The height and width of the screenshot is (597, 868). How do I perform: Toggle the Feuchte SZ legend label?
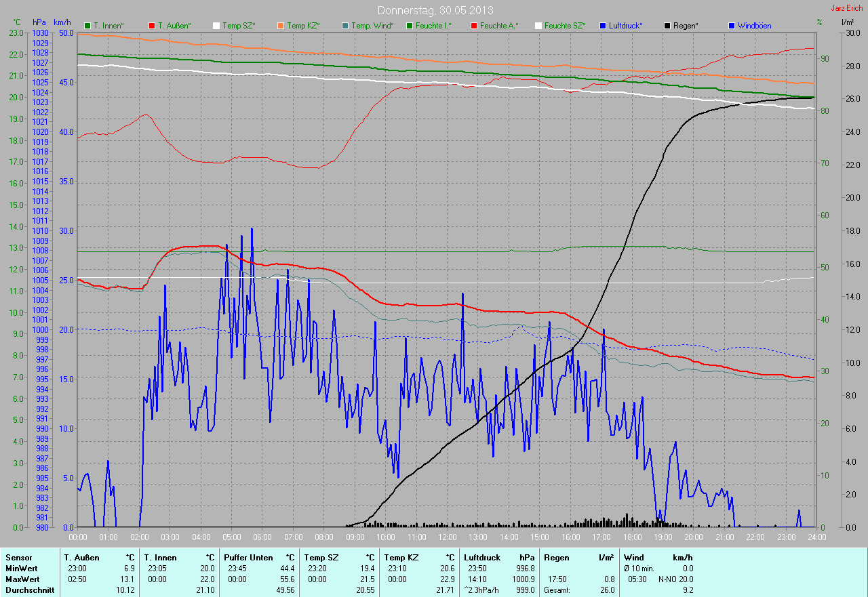click(565, 26)
